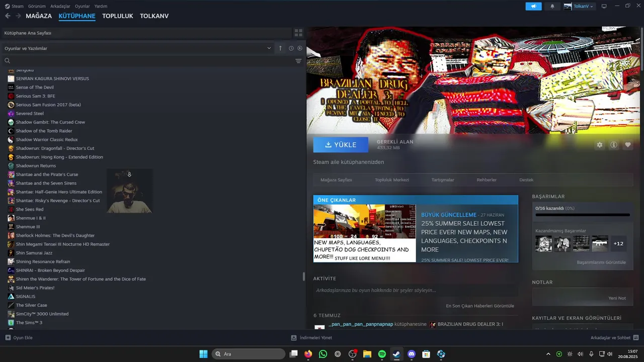Expand Oyunlar ve Yazılımlar dropdown

[137, 48]
